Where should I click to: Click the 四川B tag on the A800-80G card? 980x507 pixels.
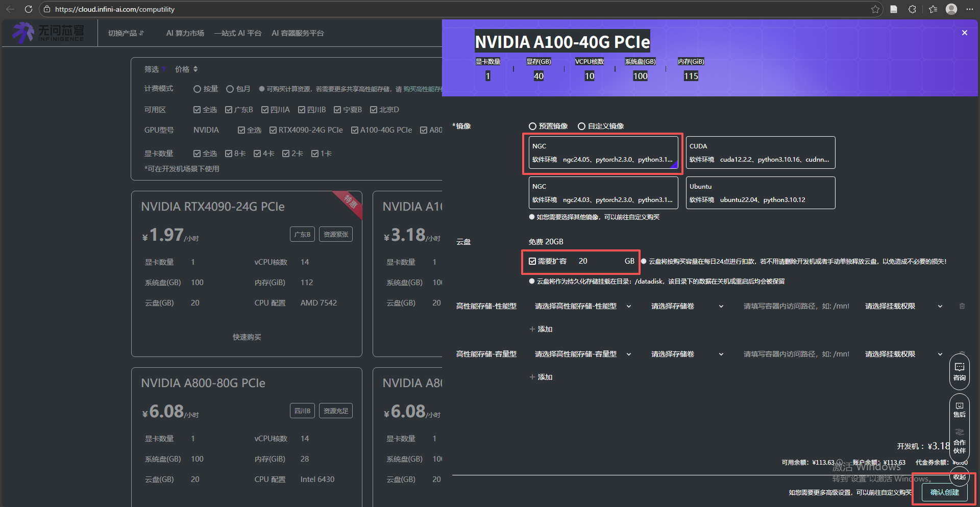[x=303, y=411]
